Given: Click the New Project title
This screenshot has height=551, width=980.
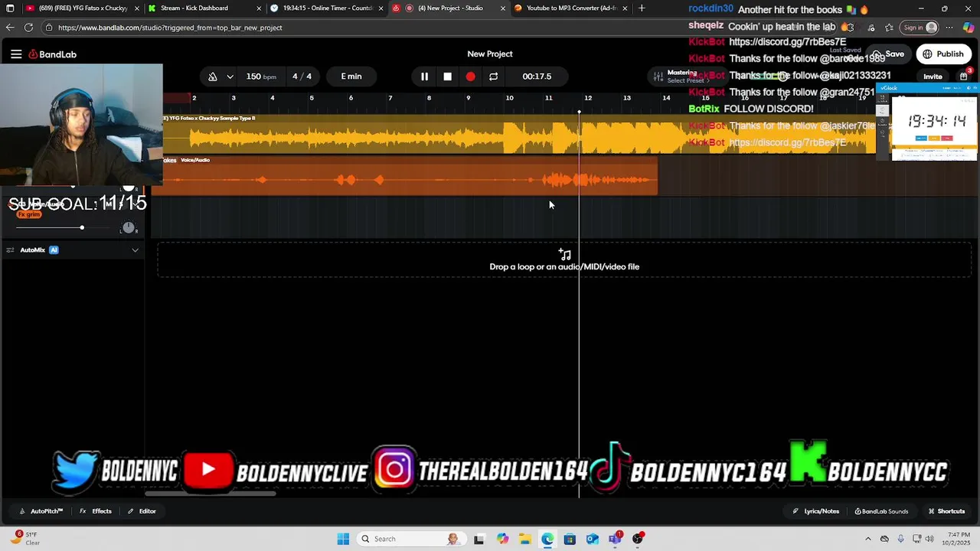Looking at the screenshot, I should pyautogui.click(x=490, y=54).
